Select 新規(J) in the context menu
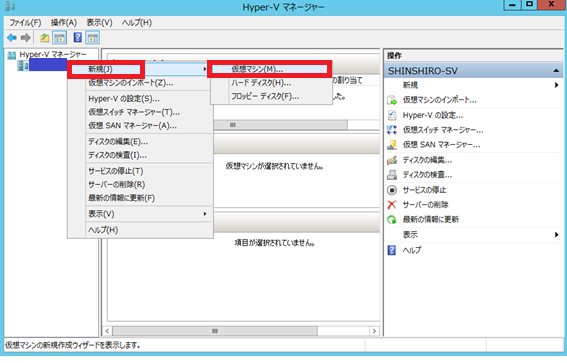This screenshot has width=567, height=363. pos(140,69)
